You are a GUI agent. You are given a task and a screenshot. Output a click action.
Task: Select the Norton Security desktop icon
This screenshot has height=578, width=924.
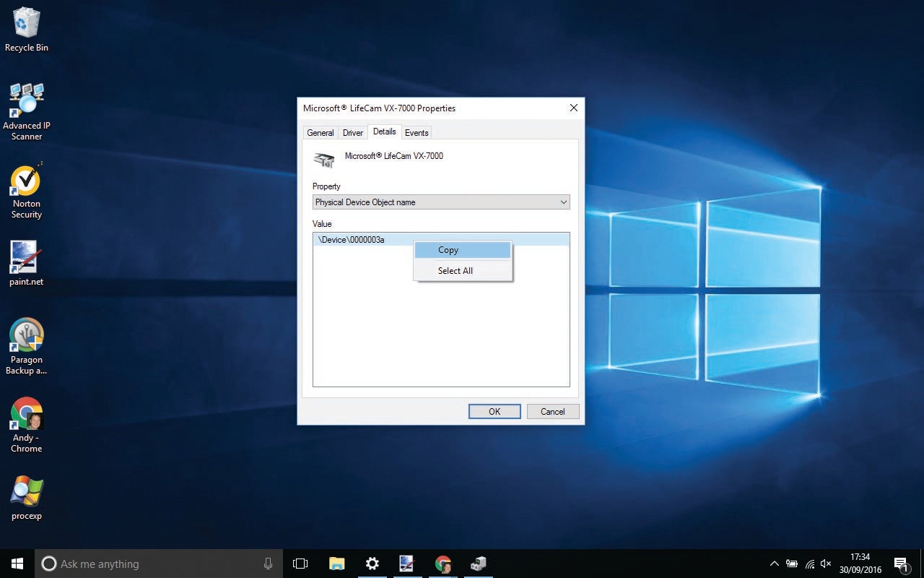[27, 191]
